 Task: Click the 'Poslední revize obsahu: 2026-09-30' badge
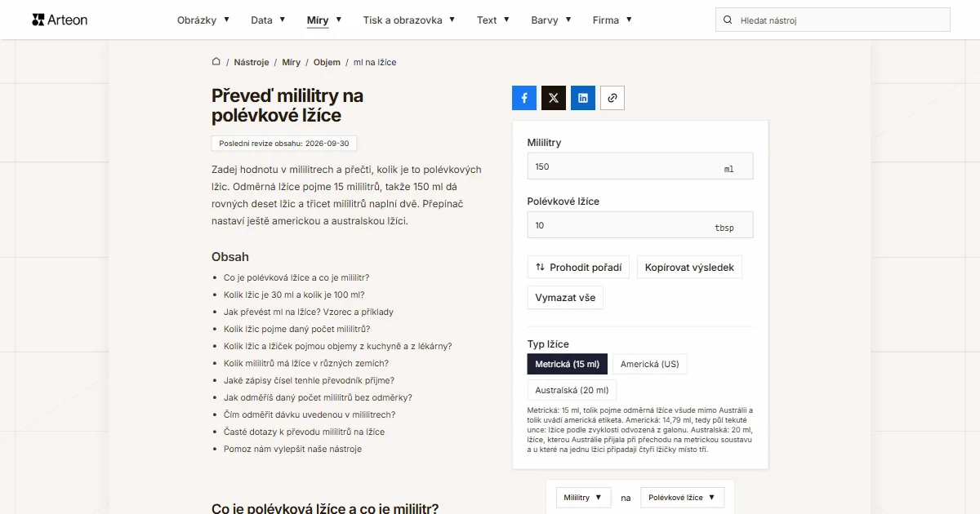(284, 144)
